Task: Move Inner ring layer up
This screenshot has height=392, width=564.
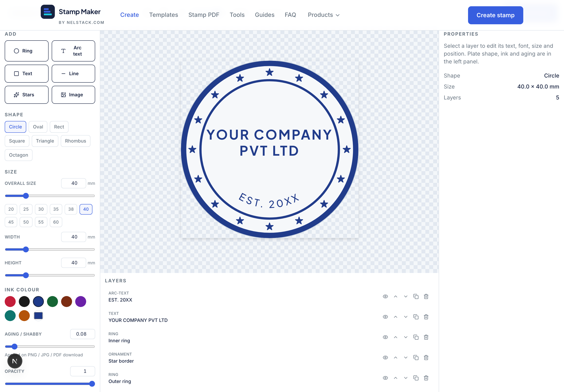Action: 396,337
